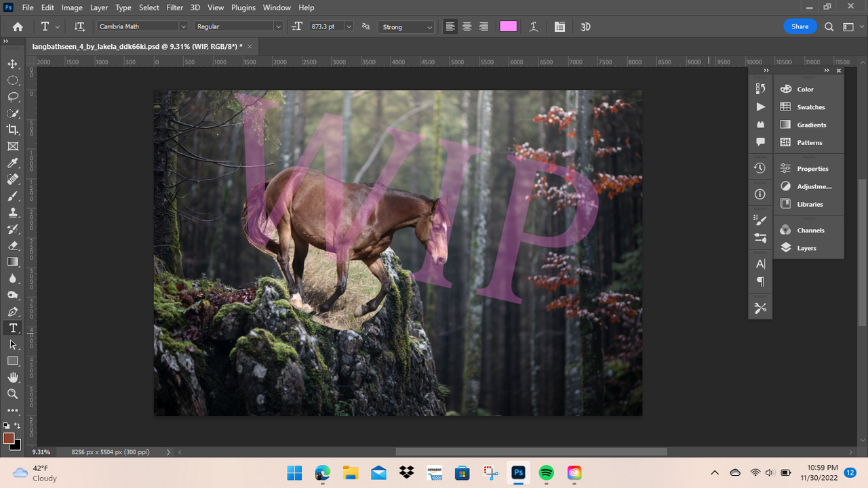Select the Pen tool
Screen dimensions: 868x488
[x=12, y=311]
